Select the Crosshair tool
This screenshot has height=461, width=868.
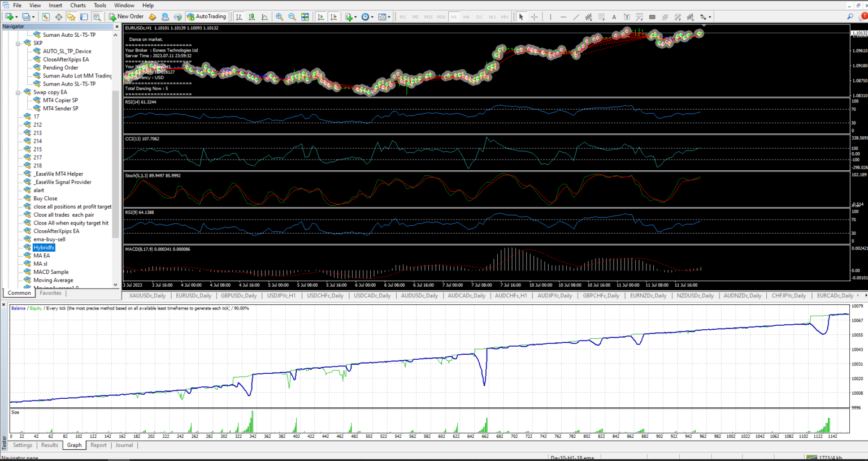pos(534,16)
